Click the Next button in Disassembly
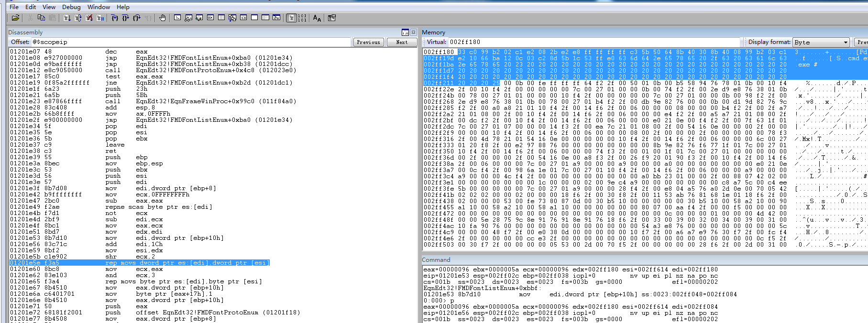Screen dimensions: 868x323 coord(402,42)
